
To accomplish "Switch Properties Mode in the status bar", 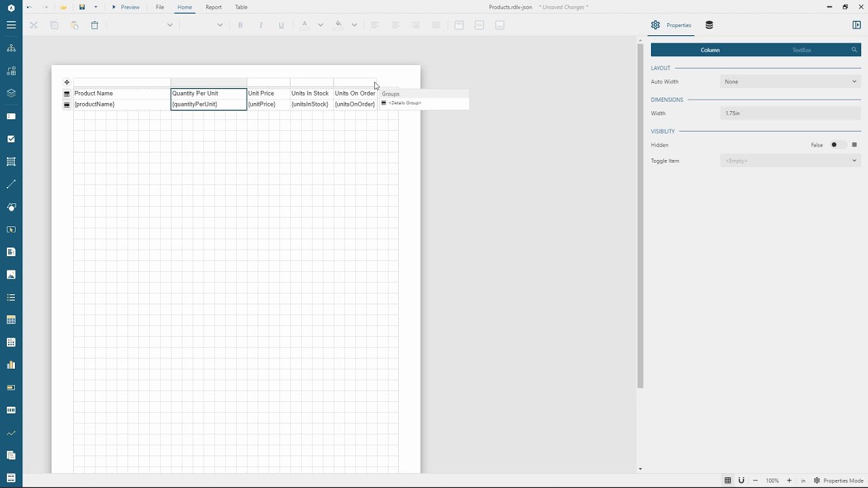I will tap(839, 481).
